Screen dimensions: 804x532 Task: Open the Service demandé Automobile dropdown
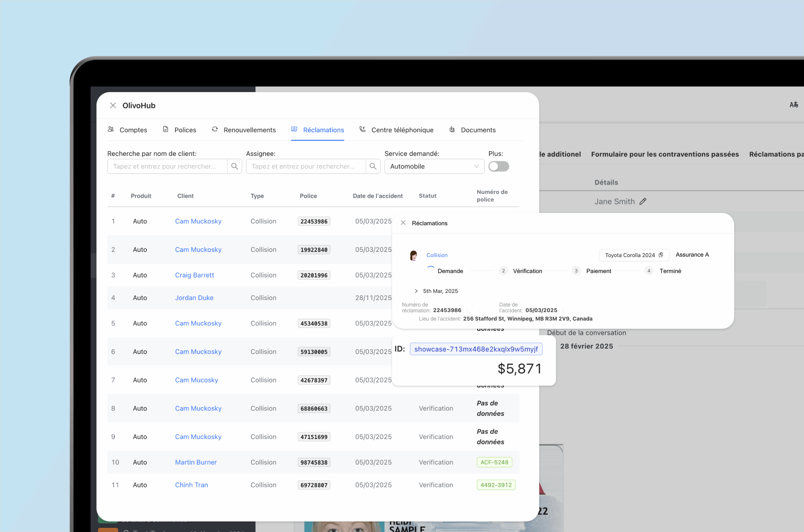(434, 166)
